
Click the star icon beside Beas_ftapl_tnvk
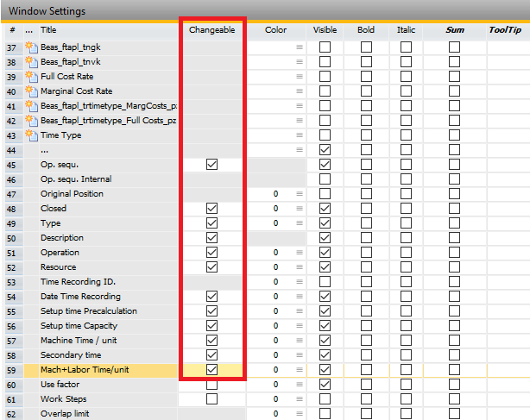[33, 62]
